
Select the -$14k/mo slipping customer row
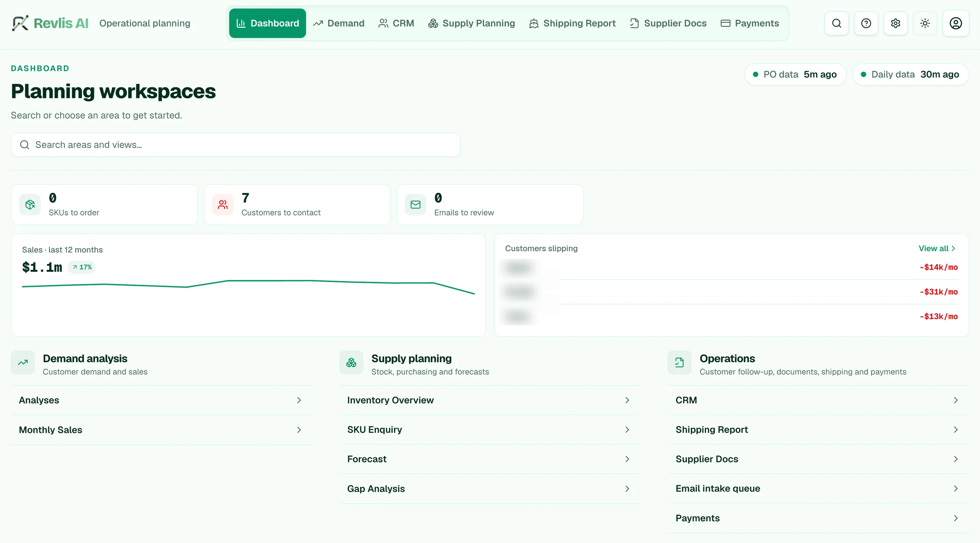coord(731,267)
